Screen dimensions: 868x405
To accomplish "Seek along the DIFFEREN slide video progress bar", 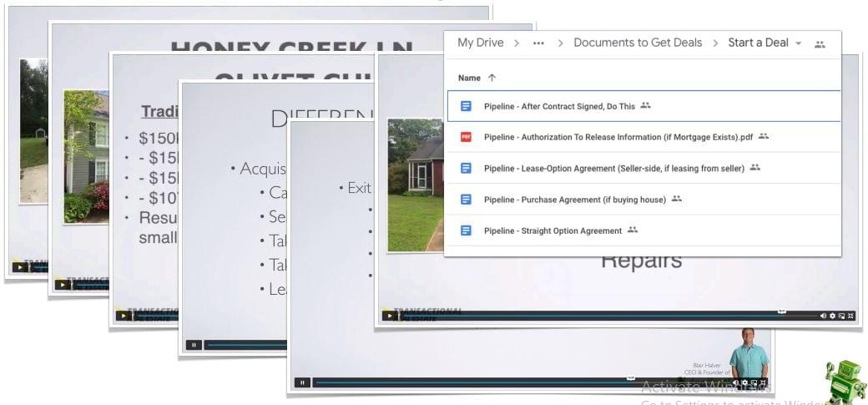I will point(247,345).
